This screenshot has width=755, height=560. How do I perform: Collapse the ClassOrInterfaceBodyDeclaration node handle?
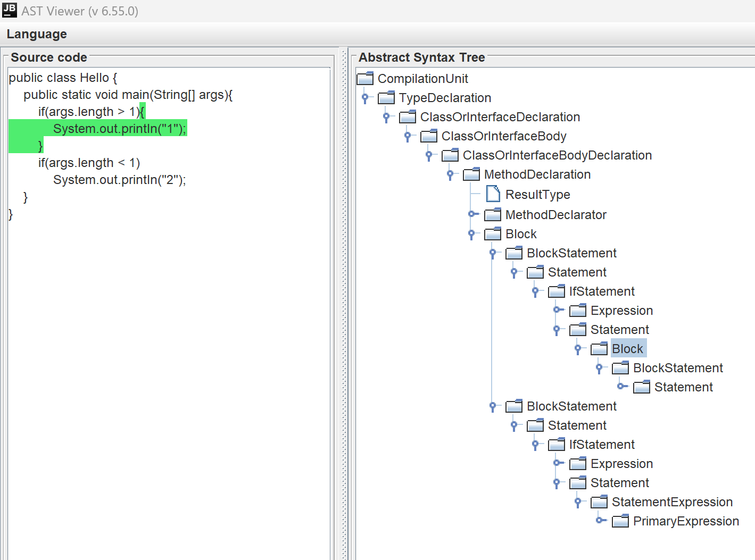(x=429, y=155)
